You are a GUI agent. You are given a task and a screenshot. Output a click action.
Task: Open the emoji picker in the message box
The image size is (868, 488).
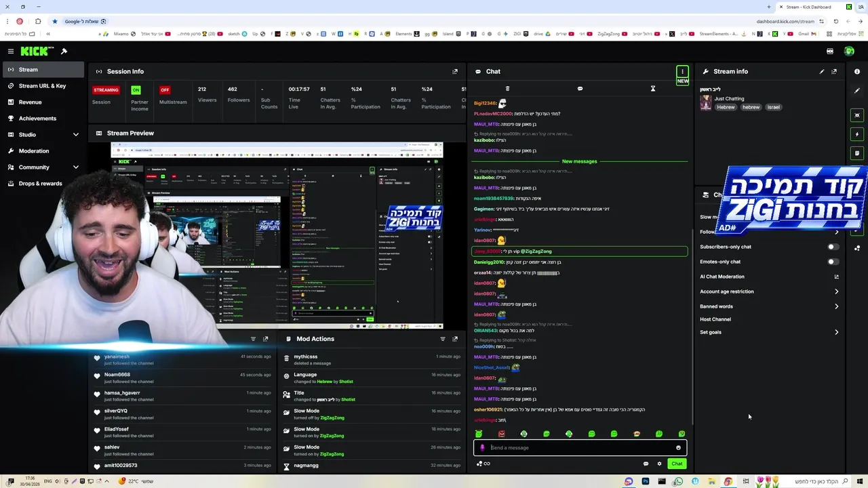tap(678, 447)
